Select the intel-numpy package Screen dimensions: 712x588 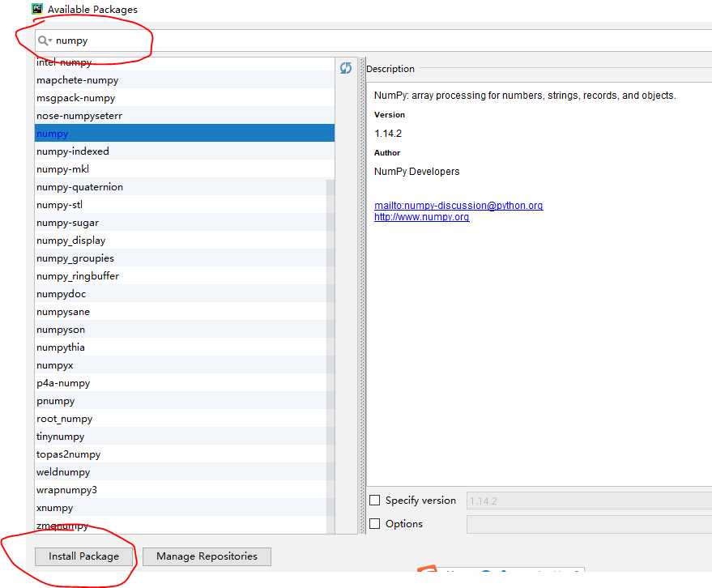coord(185,62)
